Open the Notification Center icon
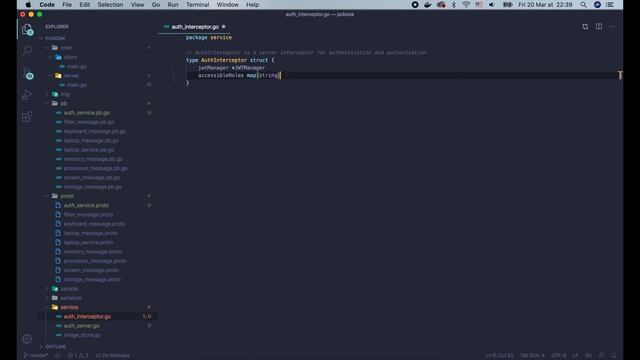 coord(611,5)
